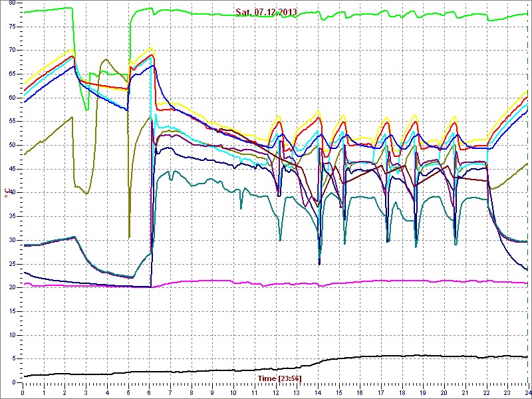
Task: Click the 60 value on temperature axis
Action: [x=12, y=98]
